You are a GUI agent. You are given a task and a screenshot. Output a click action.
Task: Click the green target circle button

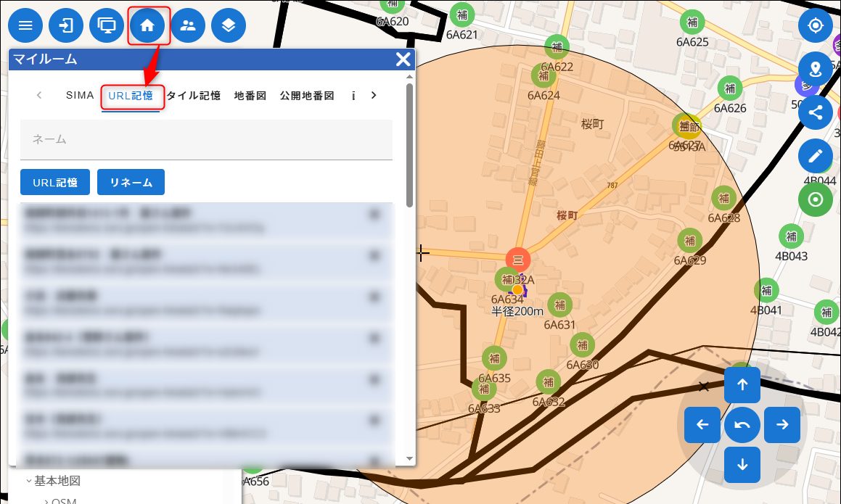(815, 199)
